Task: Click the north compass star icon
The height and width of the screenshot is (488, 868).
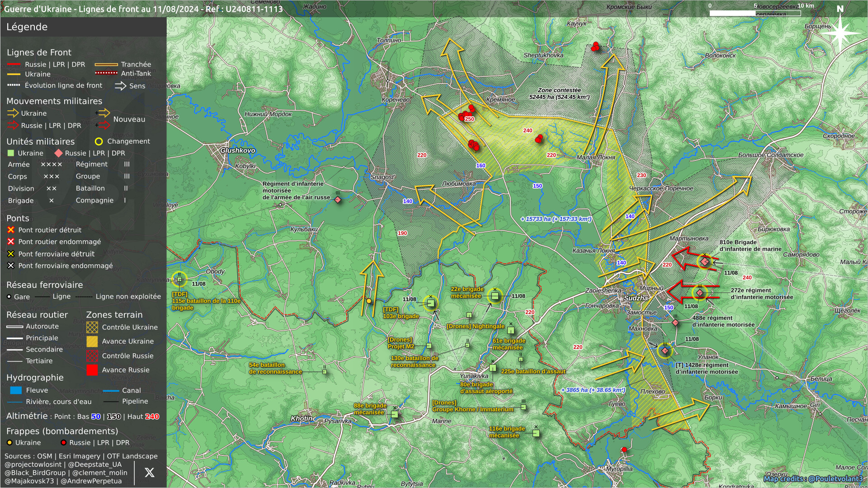Action: click(840, 33)
